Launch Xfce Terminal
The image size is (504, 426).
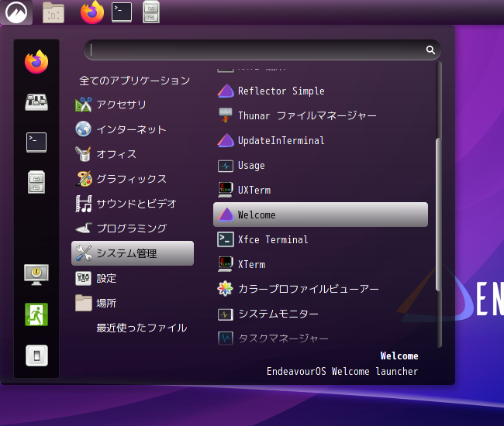coord(320,239)
